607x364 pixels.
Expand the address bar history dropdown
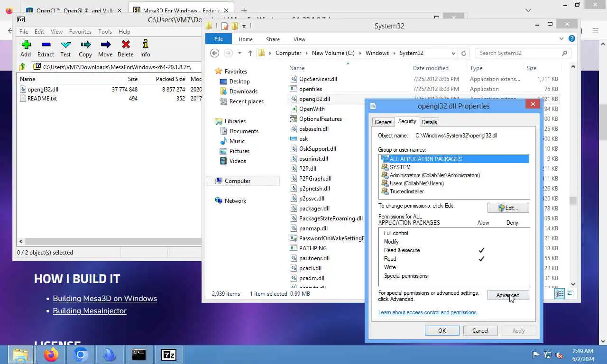(453, 53)
